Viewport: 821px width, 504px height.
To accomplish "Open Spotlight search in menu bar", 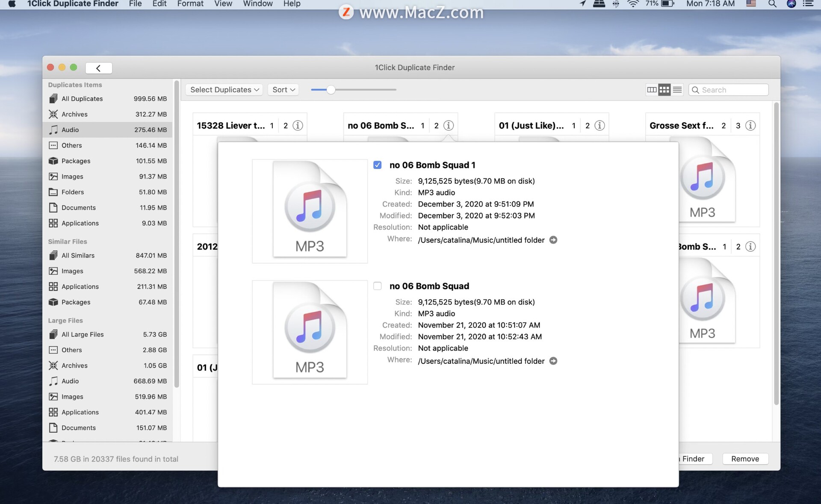I will pyautogui.click(x=772, y=4).
